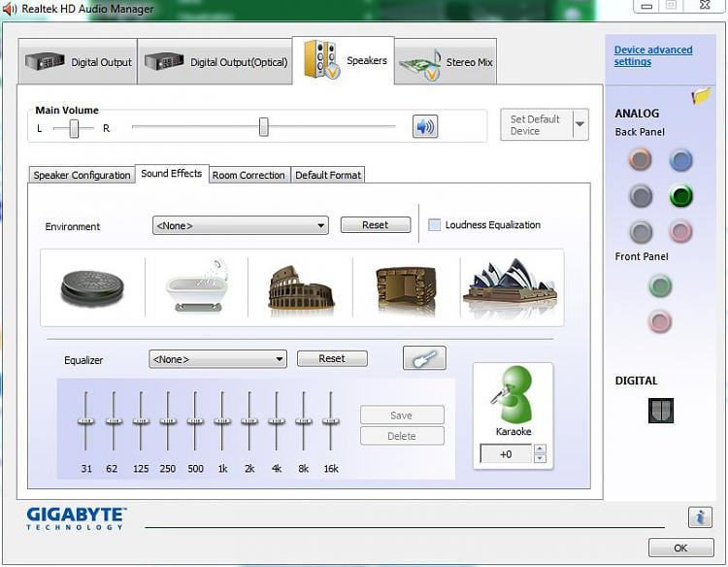Viewport: 728px width, 567px height.
Task: Click the green front panel jack
Action: [660, 285]
